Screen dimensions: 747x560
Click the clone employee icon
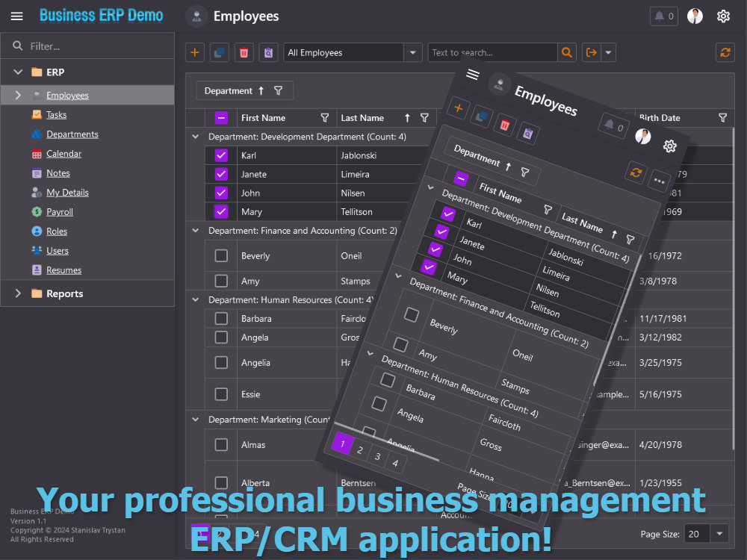pos(219,52)
